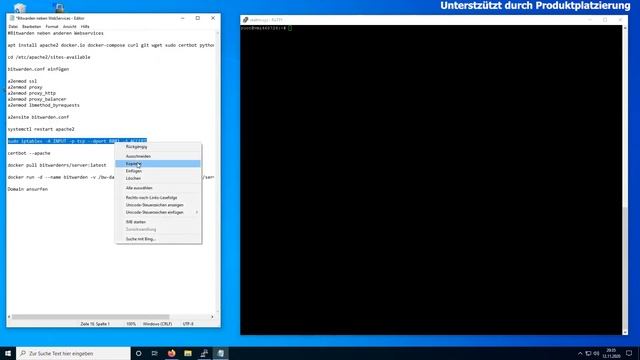Click the line 'bitwarden.conf einfügen'
The width and height of the screenshot is (640, 360).
(38, 69)
